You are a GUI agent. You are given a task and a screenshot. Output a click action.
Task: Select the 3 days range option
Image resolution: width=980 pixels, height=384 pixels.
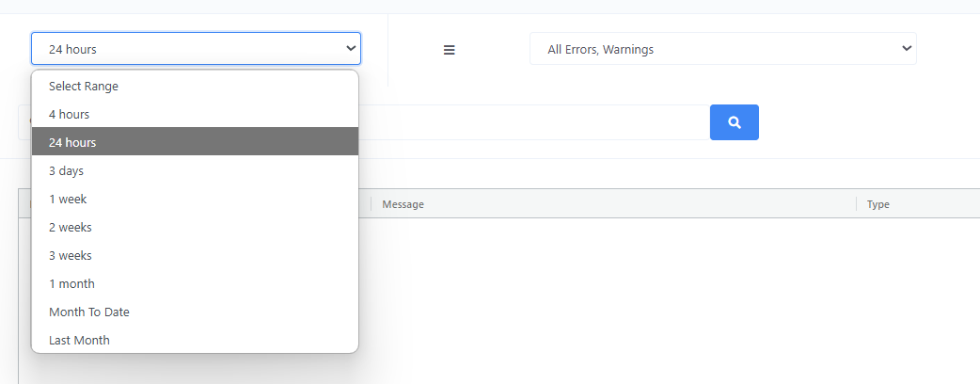point(195,170)
